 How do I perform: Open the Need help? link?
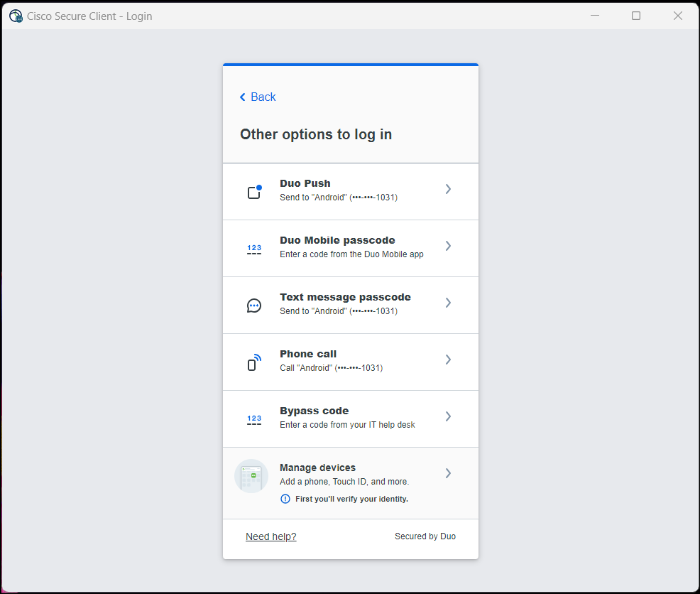tap(271, 536)
